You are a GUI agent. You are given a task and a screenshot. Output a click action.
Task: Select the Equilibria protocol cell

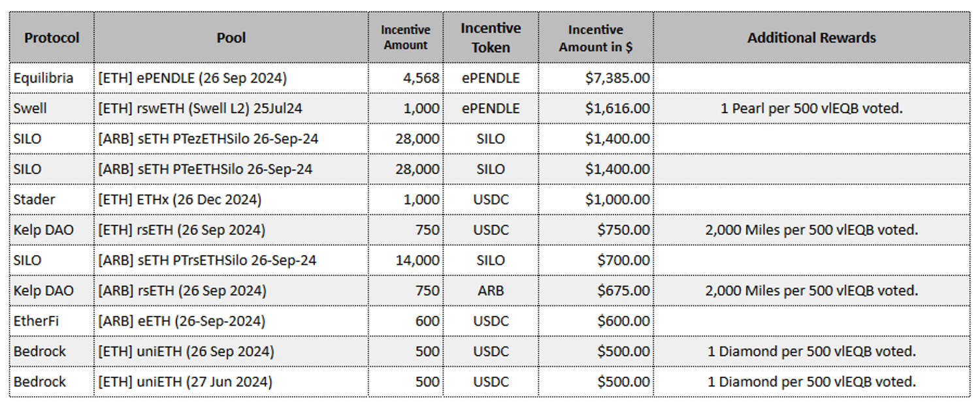point(44,78)
